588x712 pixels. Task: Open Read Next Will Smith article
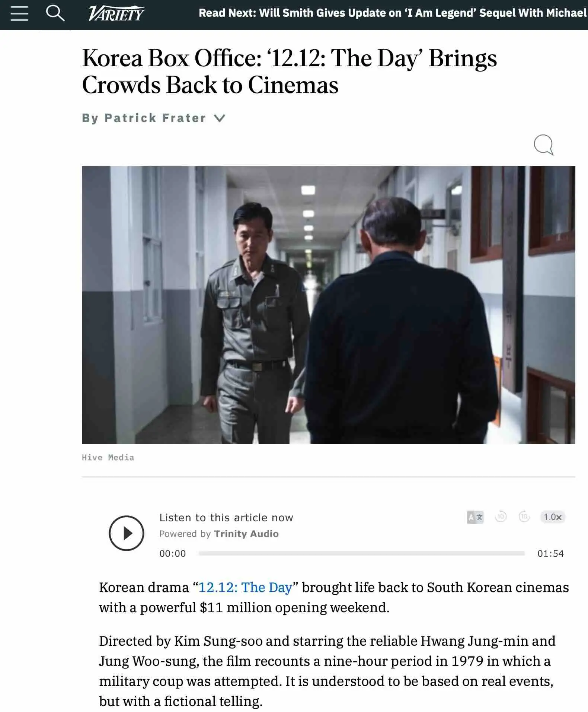(393, 13)
